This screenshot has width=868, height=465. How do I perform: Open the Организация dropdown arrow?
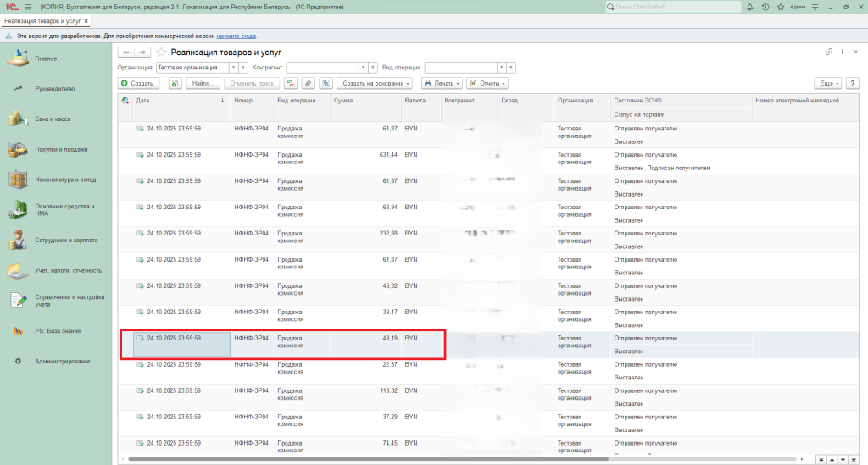(x=233, y=67)
